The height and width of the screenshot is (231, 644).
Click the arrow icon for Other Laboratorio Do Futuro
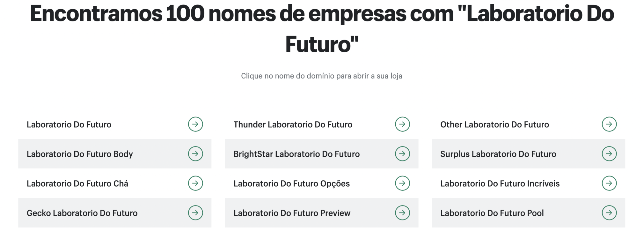click(x=609, y=124)
